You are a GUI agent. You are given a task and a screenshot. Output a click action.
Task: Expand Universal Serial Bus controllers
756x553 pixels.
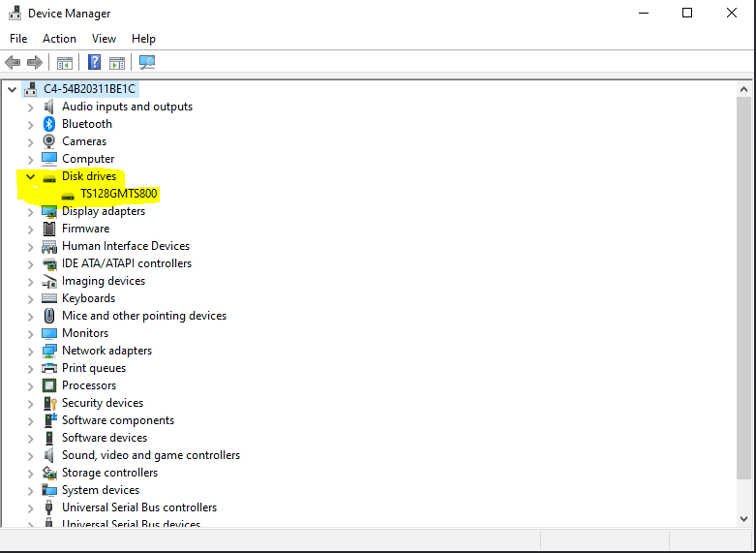tap(30, 508)
